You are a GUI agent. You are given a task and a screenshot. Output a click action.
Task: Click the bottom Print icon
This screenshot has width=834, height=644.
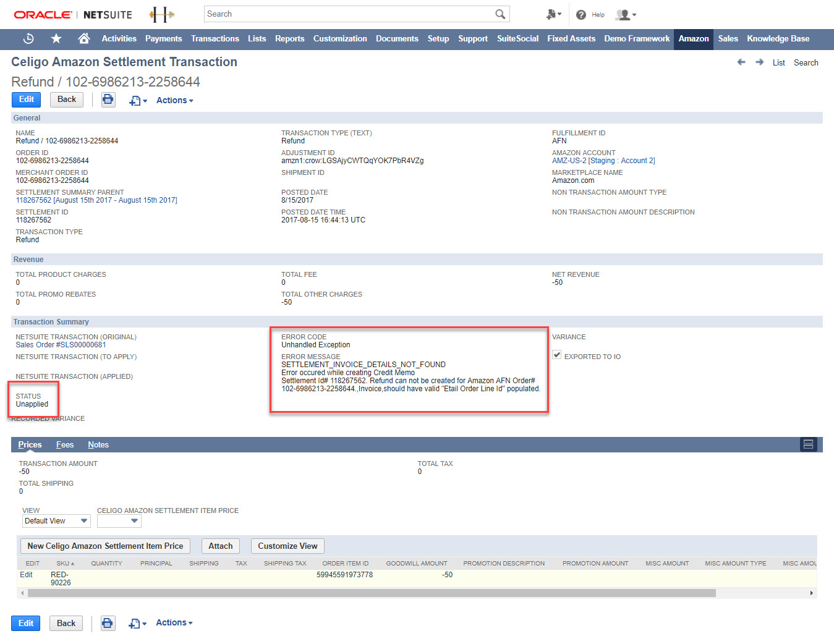108,623
